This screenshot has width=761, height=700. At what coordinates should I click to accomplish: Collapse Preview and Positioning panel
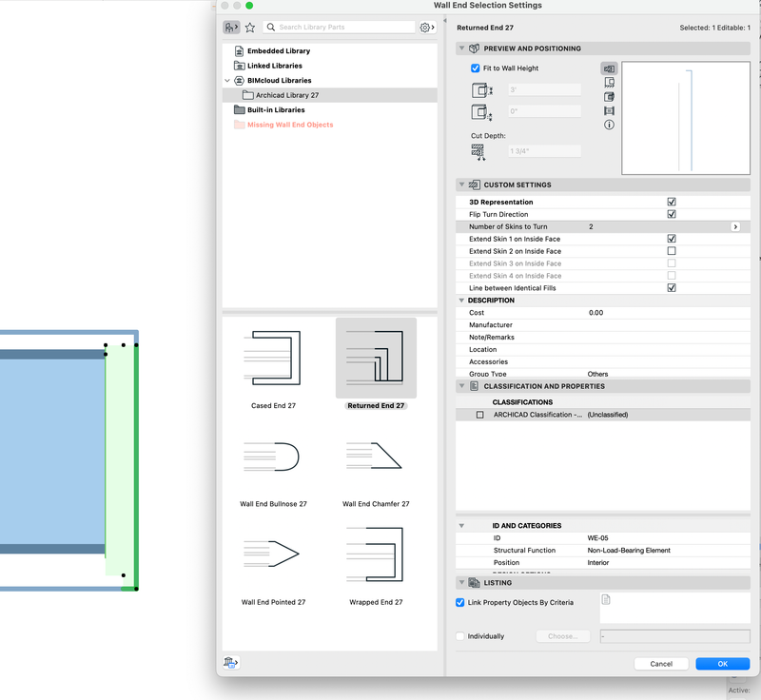coord(462,49)
